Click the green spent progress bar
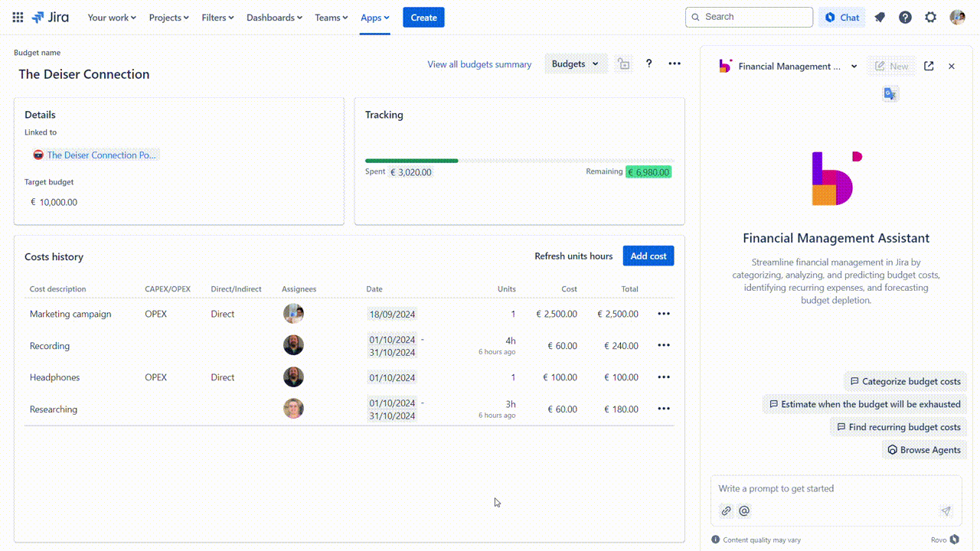The image size is (980, 551). tap(412, 161)
